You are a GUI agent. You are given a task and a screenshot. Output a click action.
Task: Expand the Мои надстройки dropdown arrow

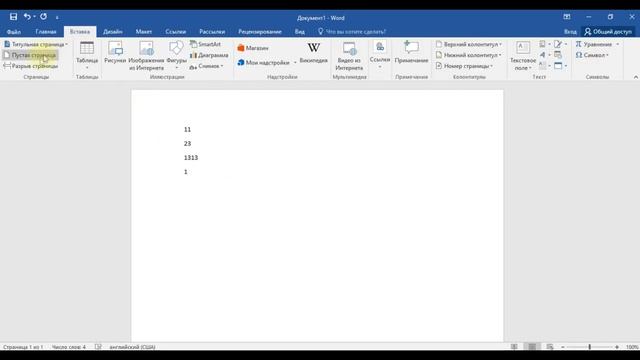point(295,62)
